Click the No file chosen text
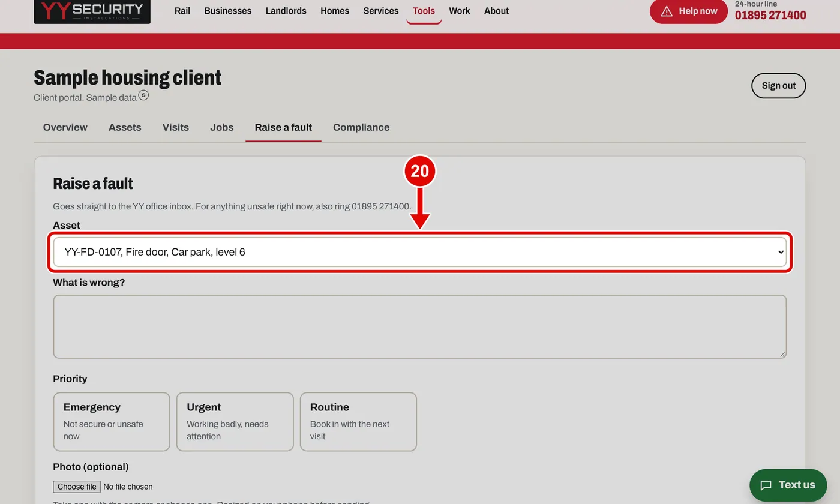Viewport: 840px width, 504px height. (128, 487)
